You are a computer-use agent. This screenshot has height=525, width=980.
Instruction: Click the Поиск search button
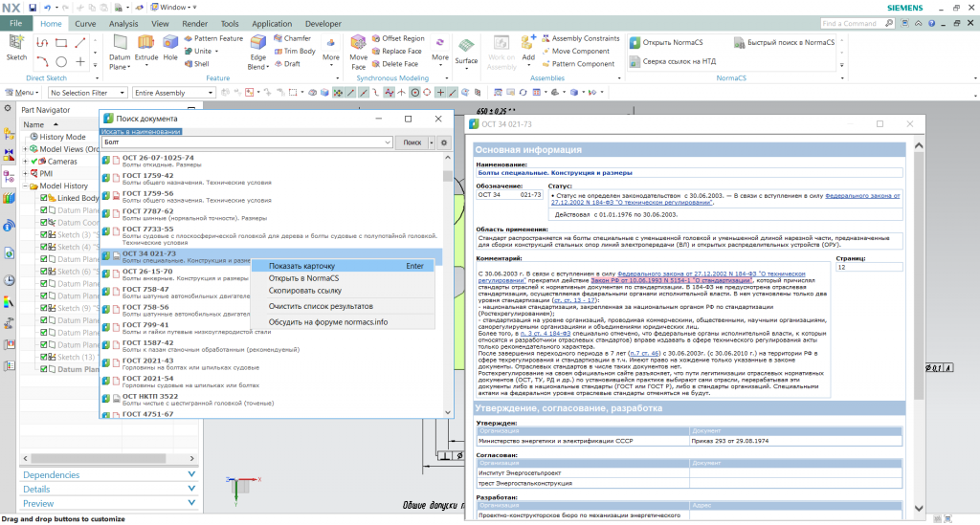412,142
